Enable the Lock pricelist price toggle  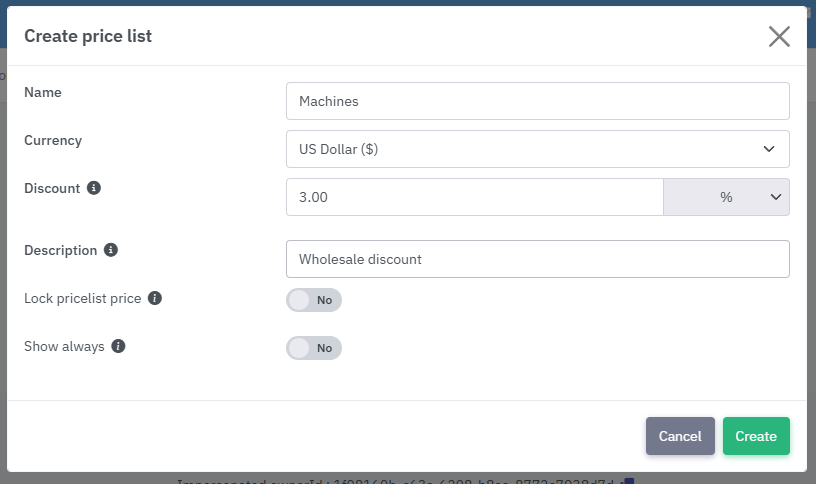[314, 300]
